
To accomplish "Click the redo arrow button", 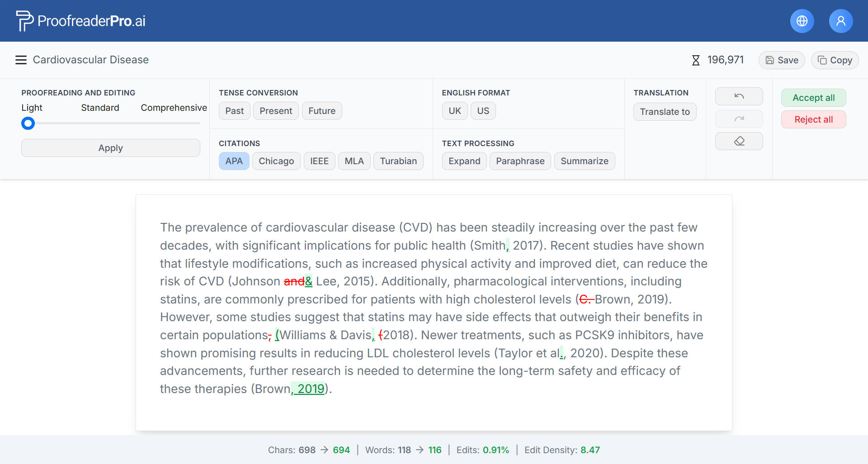I will (x=739, y=119).
